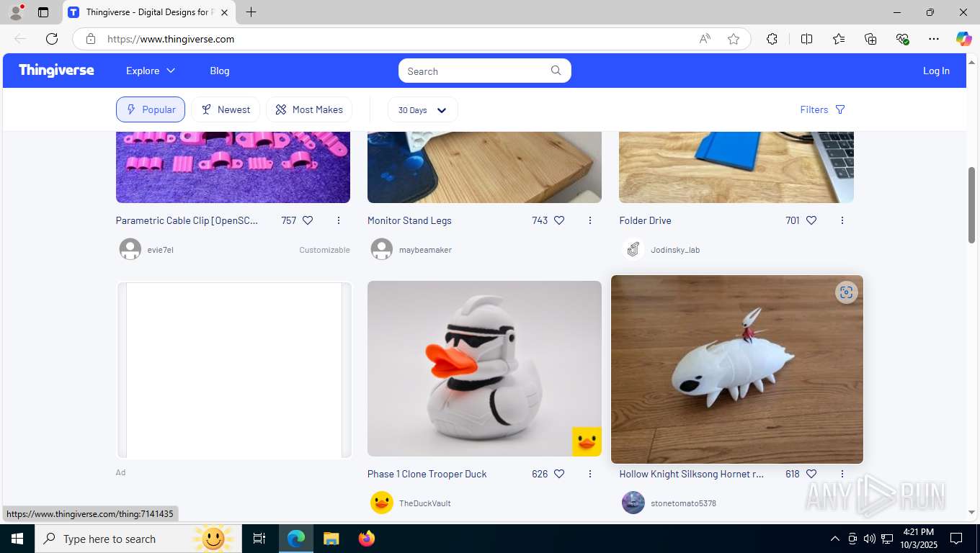Image resolution: width=980 pixels, height=553 pixels.
Task: Open the pink cable clips thumbnail
Action: pyautogui.click(x=233, y=167)
